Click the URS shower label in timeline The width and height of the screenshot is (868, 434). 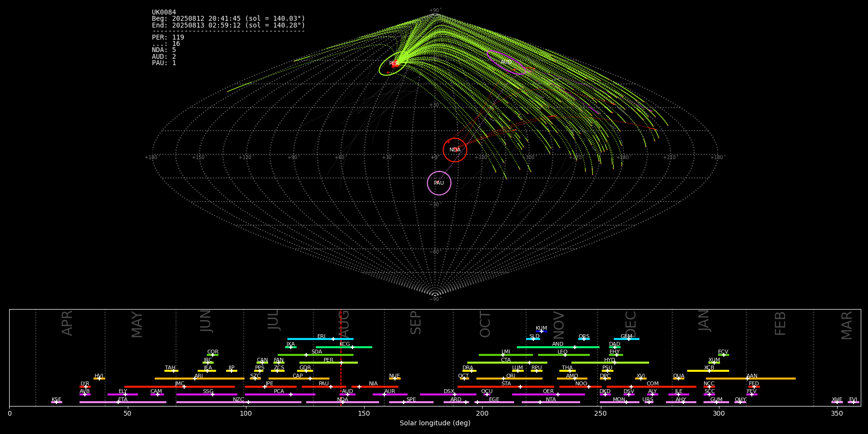[648, 400]
